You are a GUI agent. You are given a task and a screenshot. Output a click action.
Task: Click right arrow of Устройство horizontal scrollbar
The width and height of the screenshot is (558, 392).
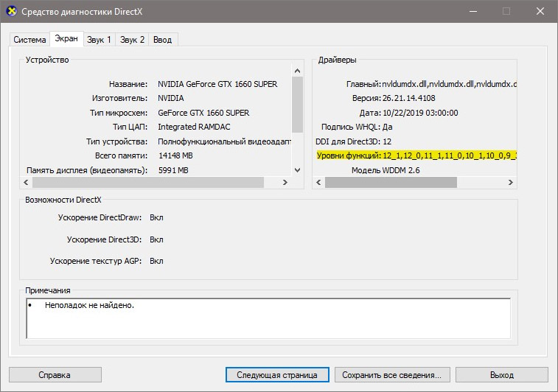point(285,182)
